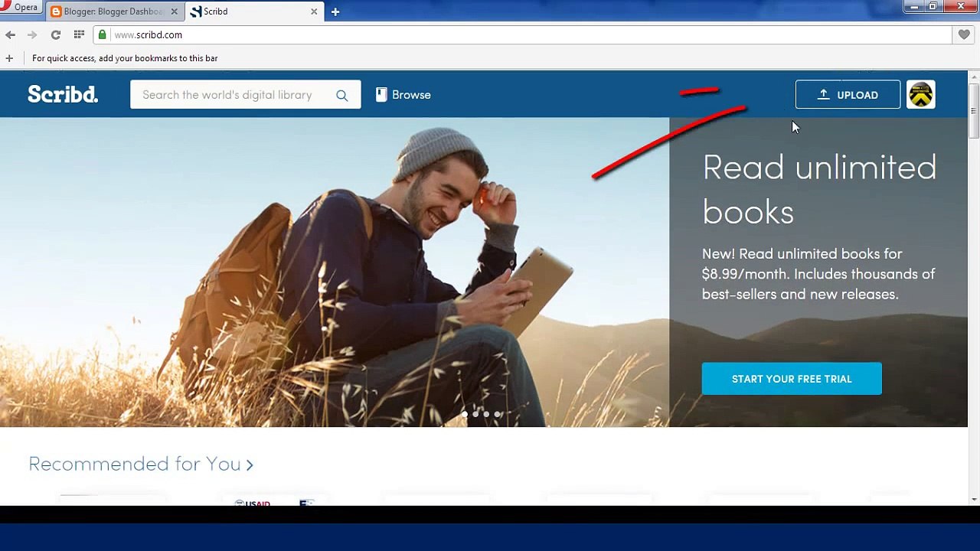This screenshot has width=980, height=551.
Task: Open the Browse menu
Action: [403, 95]
